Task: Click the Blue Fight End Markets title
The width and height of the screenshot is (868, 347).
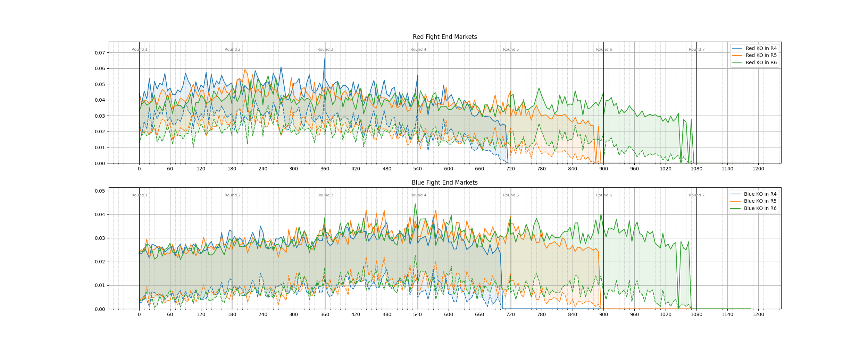Action: click(x=444, y=183)
